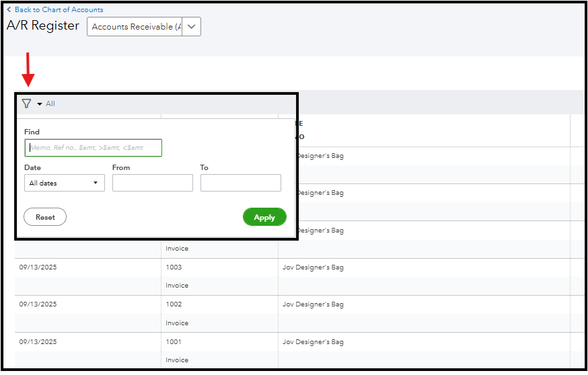Click the From date field
Viewport: 588px width, 375px height.
[153, 183]
